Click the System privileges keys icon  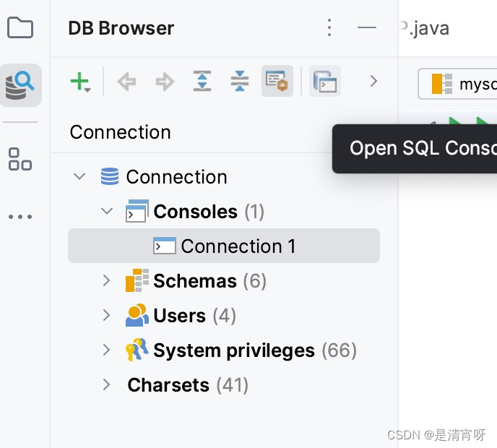pos(137,350)
